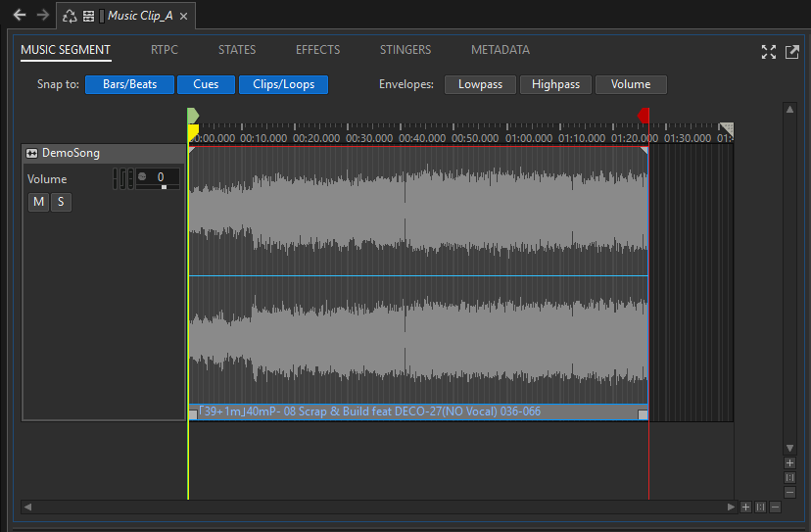811x532 pixels.
Task: Reset horizontal zoom to fit
Action: (760, 508)
